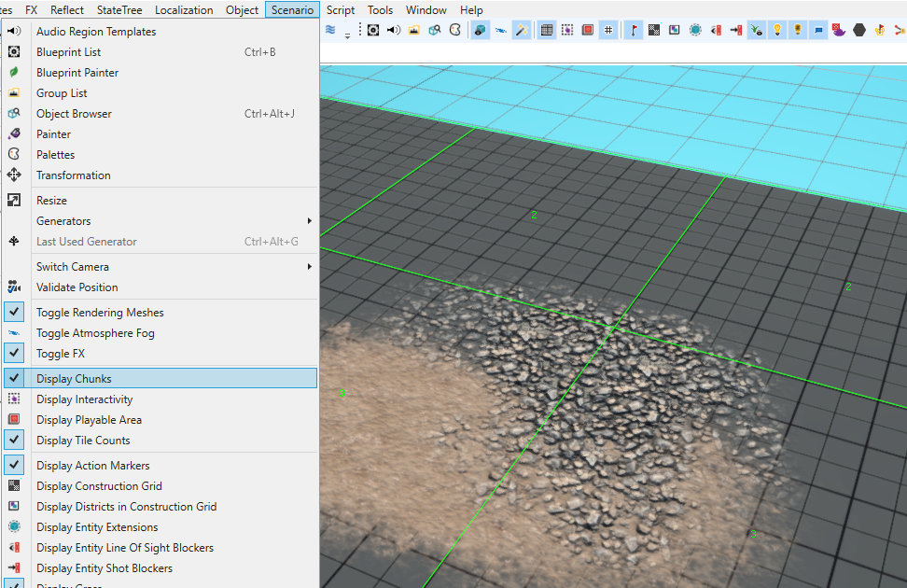
Task: Click the tile counts hash toolbar icon
Action: (608, 30)
